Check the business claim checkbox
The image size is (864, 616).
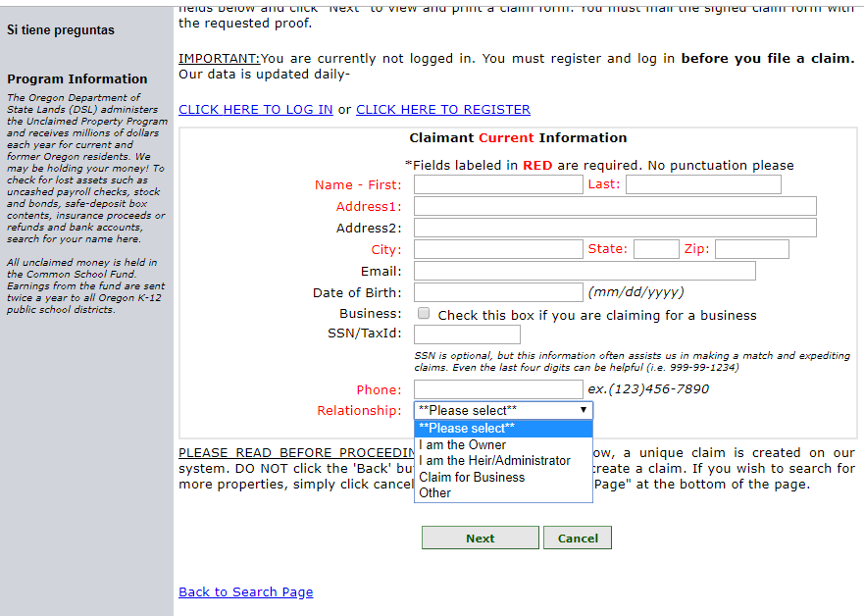(423, 313)
